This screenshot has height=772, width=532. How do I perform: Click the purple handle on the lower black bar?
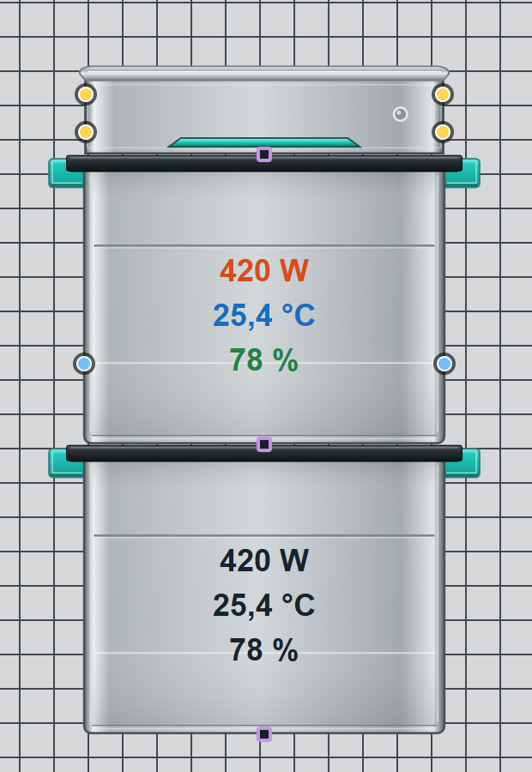pyautogui.click(x=264, y=444)
